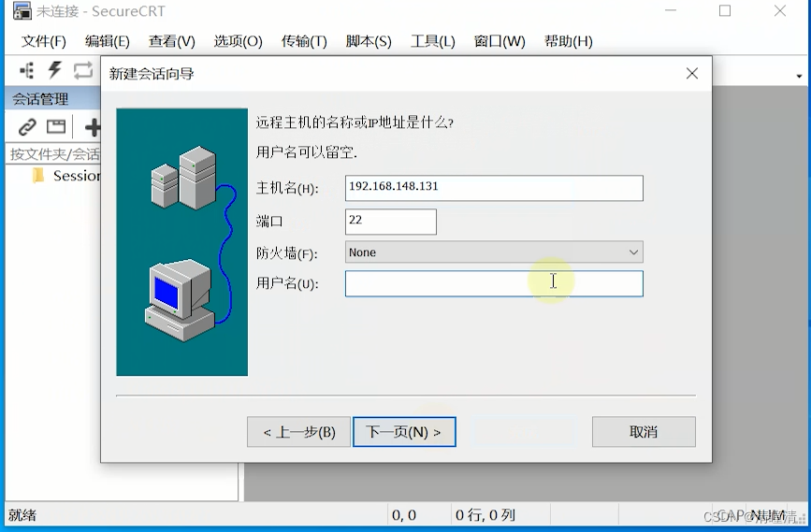This screenshot has height=532, width=811.
Task: Click the plus new session icon
Action: point(93,127)
